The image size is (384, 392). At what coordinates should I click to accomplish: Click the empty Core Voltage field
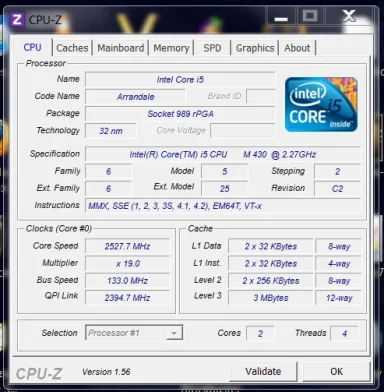pyautogui.click(x=243, y=131)
